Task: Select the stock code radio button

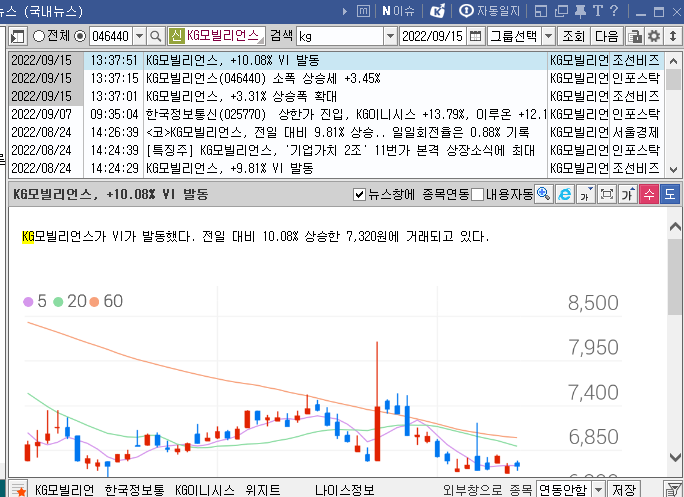Action: pos(80,36)
